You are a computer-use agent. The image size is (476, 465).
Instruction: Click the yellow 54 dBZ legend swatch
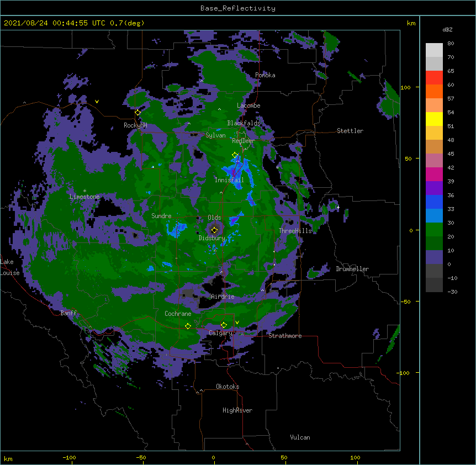pyautogui.click(x=434, y=119)
